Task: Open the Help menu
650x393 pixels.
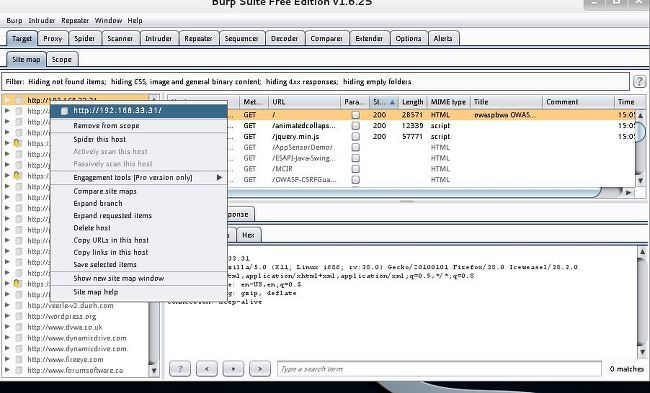Action: coord(135,20)
